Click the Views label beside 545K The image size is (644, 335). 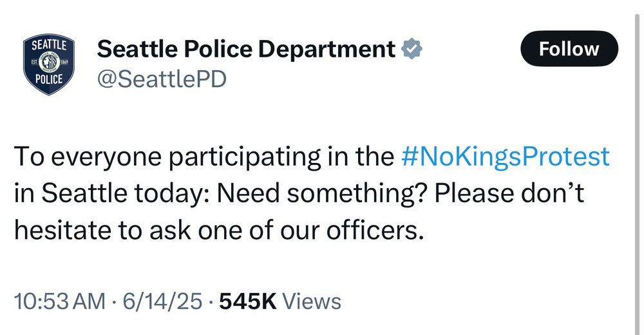311,301
